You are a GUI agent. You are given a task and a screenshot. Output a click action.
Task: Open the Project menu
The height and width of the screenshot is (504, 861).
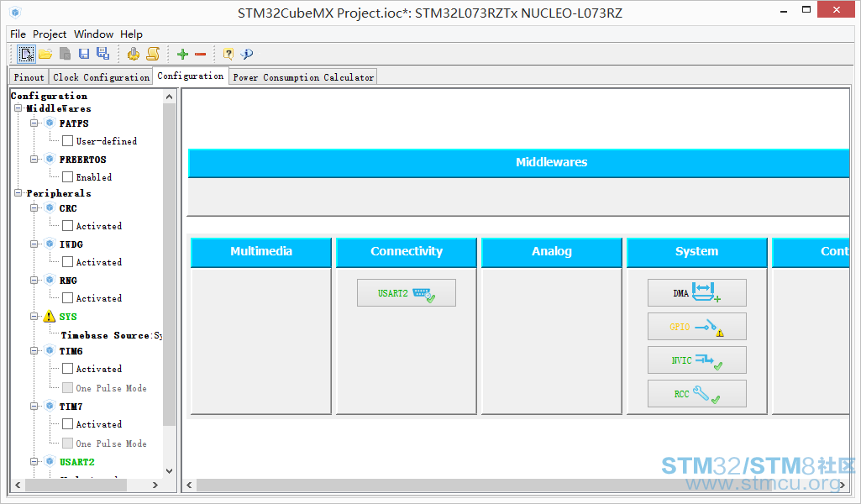click(x=50, y=34)
